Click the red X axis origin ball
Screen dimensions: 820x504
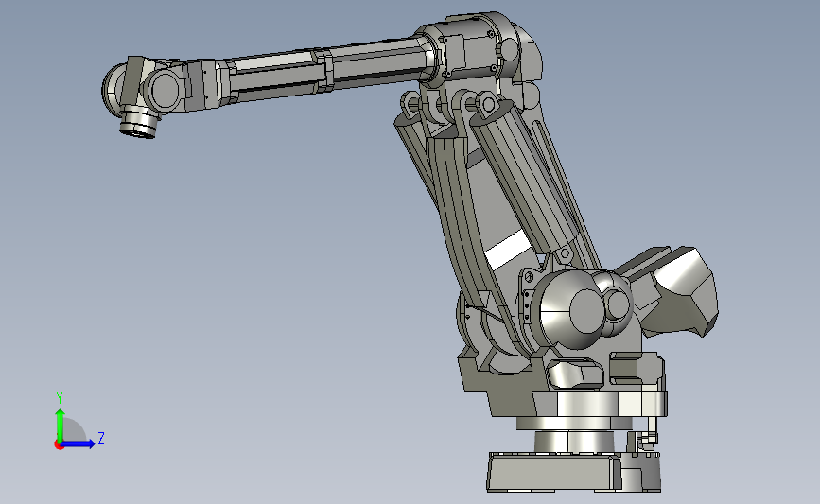coord(59,445)
